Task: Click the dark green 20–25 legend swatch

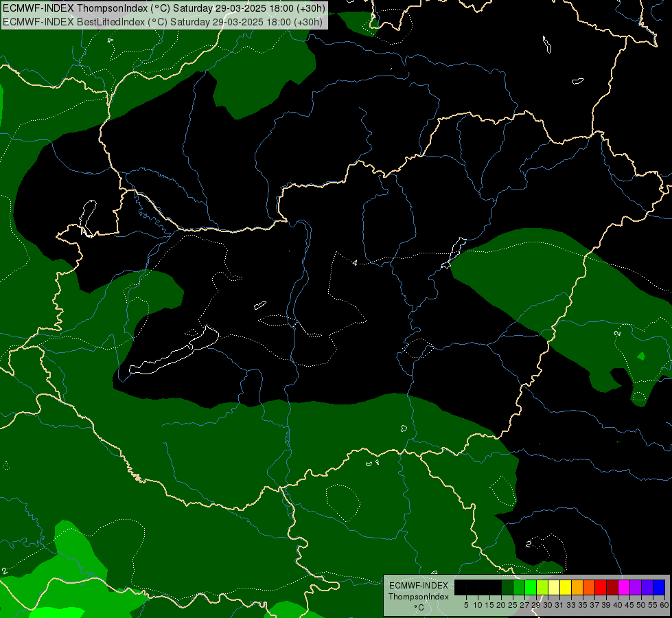Action: (507, 587)
